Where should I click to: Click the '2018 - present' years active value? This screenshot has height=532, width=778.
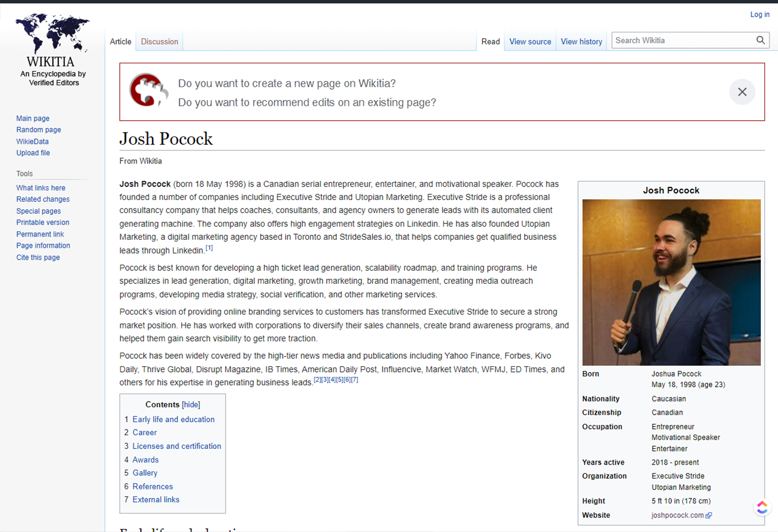[x=675, y=463]
